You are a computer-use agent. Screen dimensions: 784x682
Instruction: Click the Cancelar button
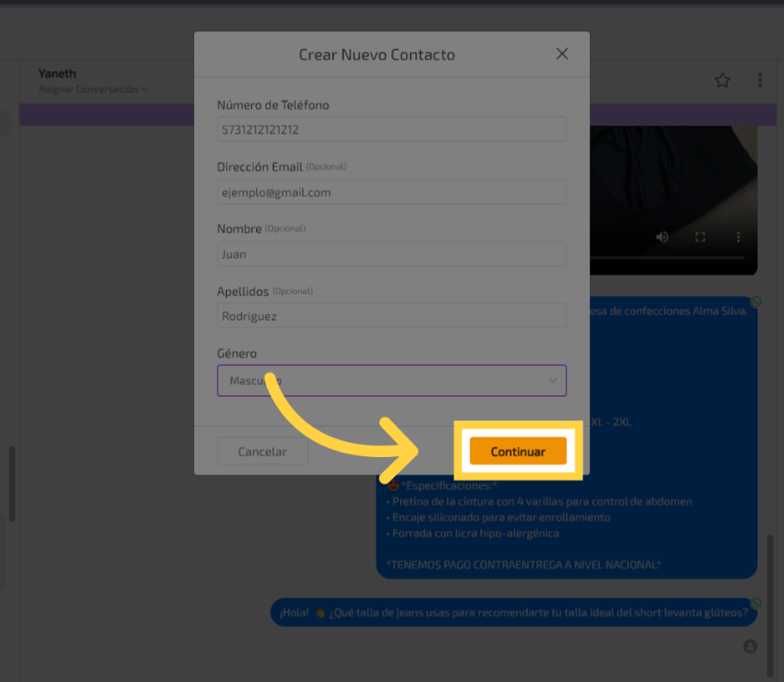coord(263,452)
